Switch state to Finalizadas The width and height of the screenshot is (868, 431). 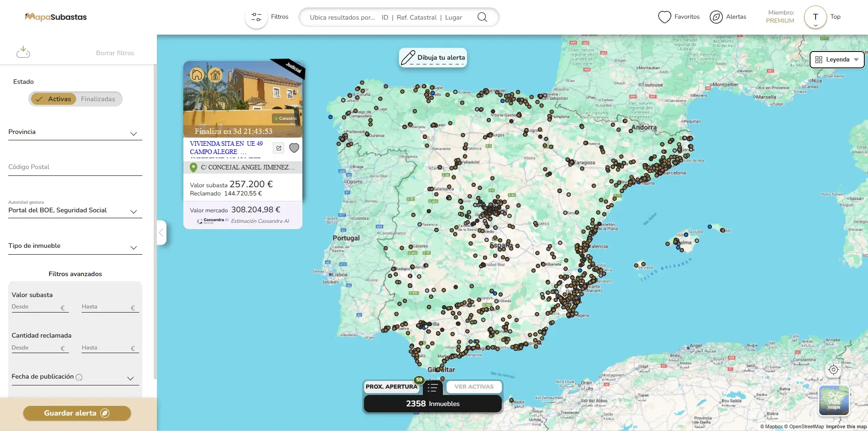coord(98,99)
